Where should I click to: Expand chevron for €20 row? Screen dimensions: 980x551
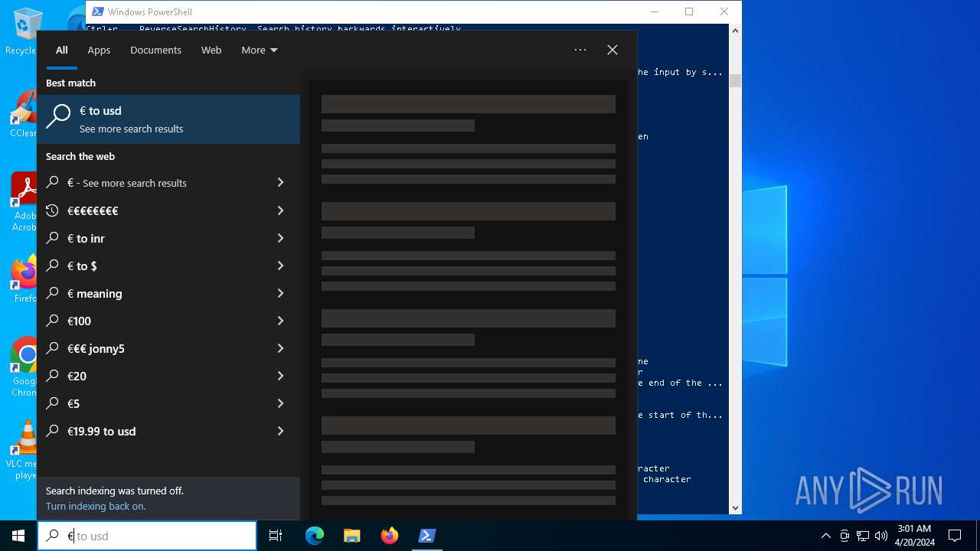coord(280,376)
